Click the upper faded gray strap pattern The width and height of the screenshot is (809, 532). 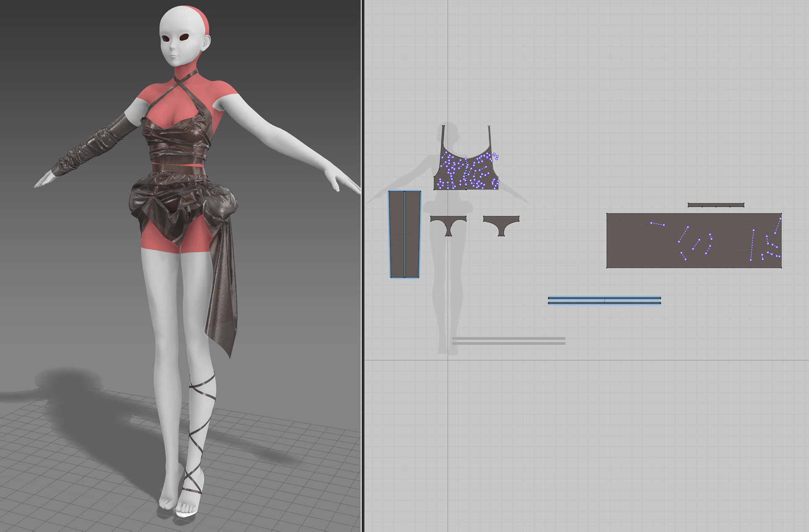point(509,338)
